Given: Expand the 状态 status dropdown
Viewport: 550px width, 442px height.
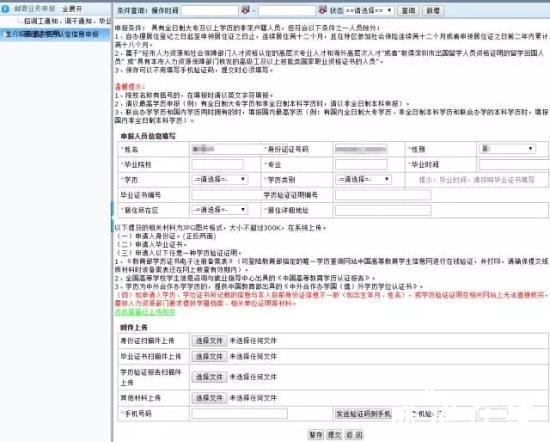Looking at the screenshot, I should tap(369, 11).
